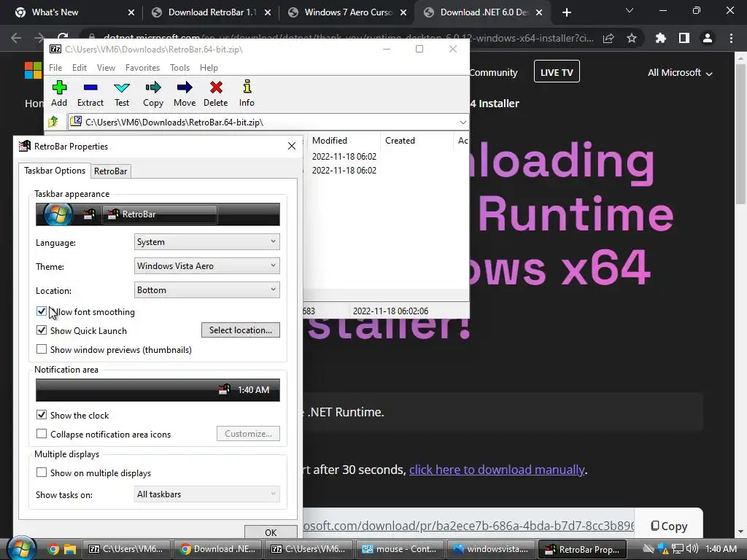Viewport: 747px width, 560px height.
Task: Click the Microsoft logo on the webpage
Action: click(x=33, y=71)
